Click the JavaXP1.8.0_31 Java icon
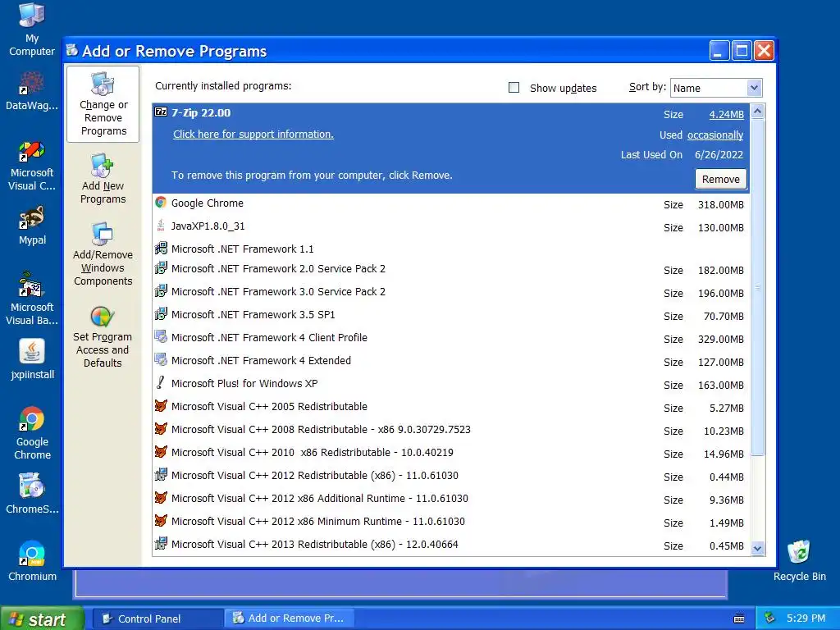Viewport: 840px width, 630px height. tap(161, 226)
